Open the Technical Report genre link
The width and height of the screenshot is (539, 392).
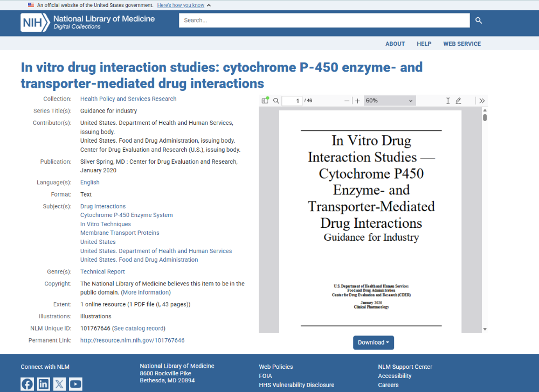point(102,271)
